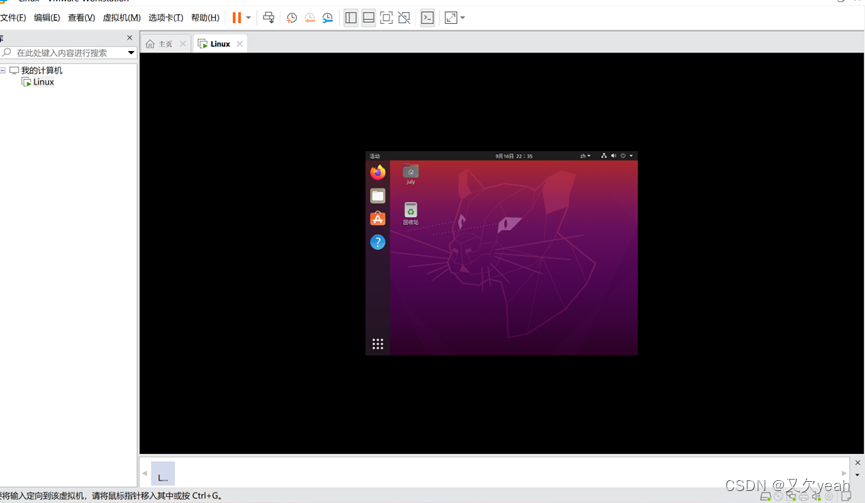The image size is (865, 503).
Task: Click the hard disk device status icon
Action: click(x=766, y=497)
